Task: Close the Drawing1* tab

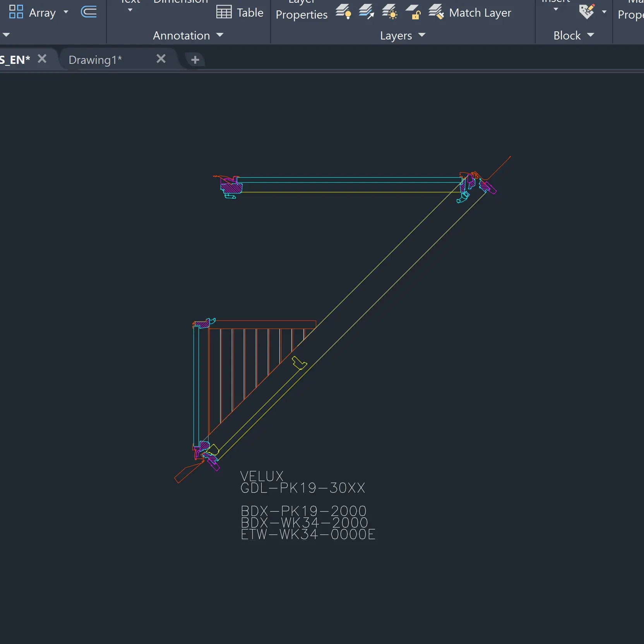Action: (x=161, y=59)
